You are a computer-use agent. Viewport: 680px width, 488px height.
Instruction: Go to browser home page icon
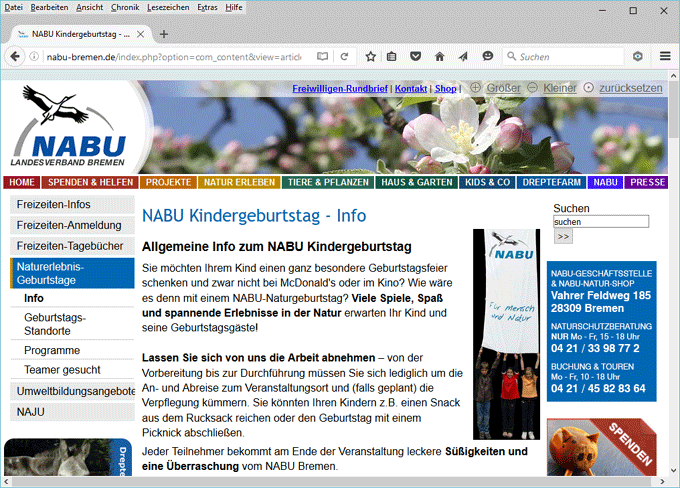tap(439, 56)
